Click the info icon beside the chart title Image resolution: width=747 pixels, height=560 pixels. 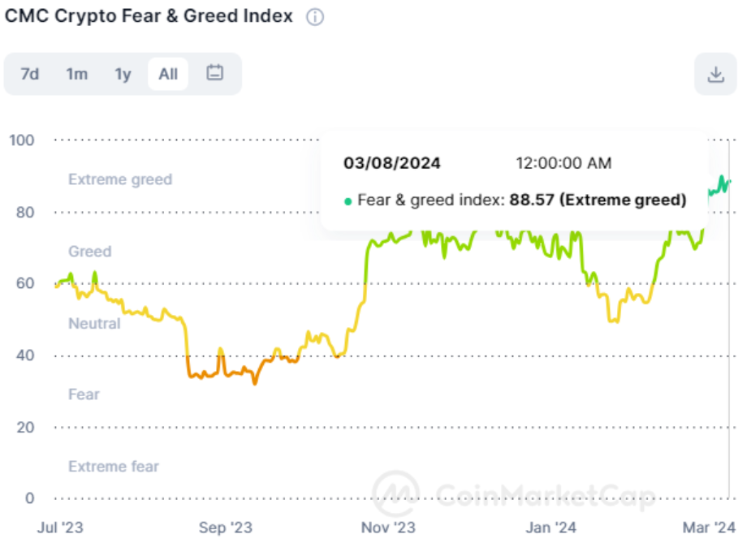tap(314, 16)
